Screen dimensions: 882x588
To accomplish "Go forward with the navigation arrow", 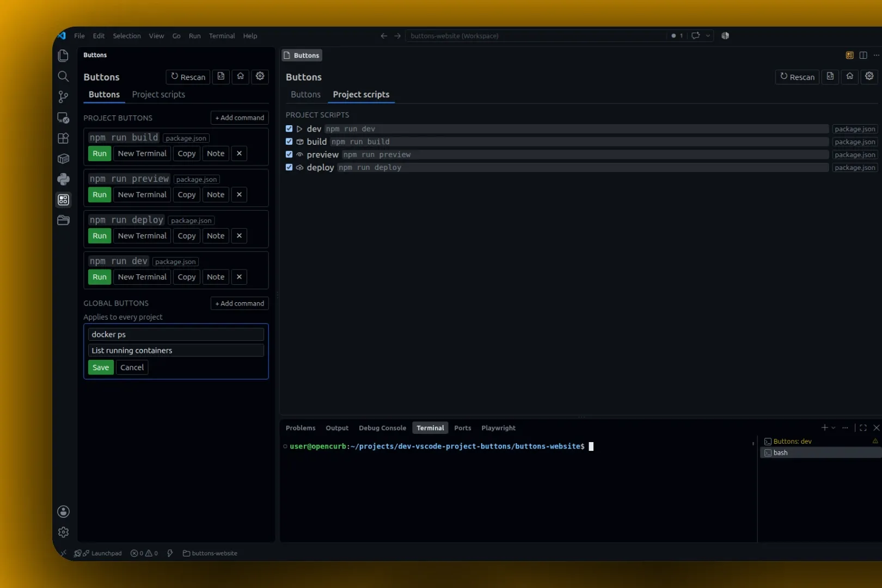I will click(397, 36).
